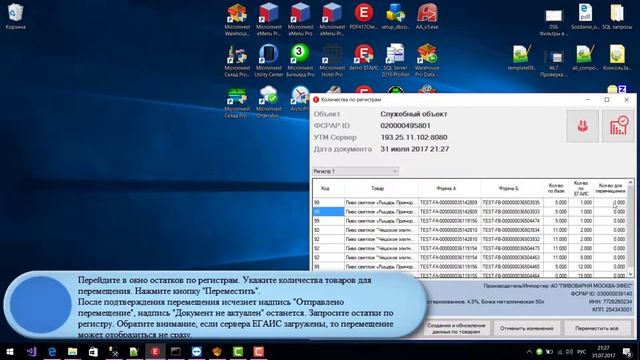Image resolution: width=640 pixels, height=360 pixels.
Task: Select the SQL Server 2016 Profiler shortcut
Action: pos(395,61)
